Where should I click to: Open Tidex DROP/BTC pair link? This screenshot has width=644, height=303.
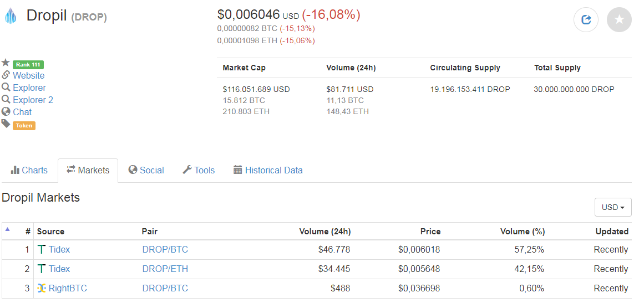(x=165, y=249)
